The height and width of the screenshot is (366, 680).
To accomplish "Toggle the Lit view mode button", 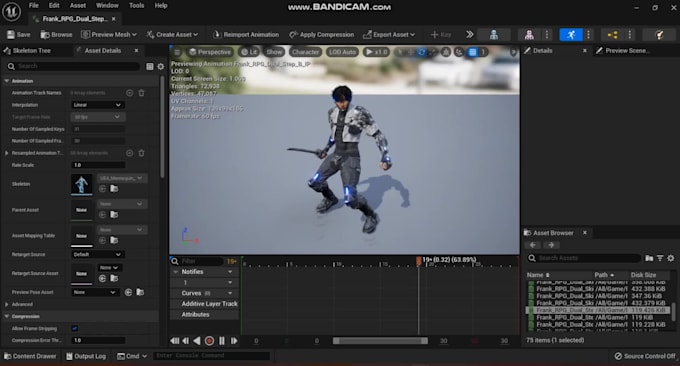I will pyautogui.click(x=249, y=52).
